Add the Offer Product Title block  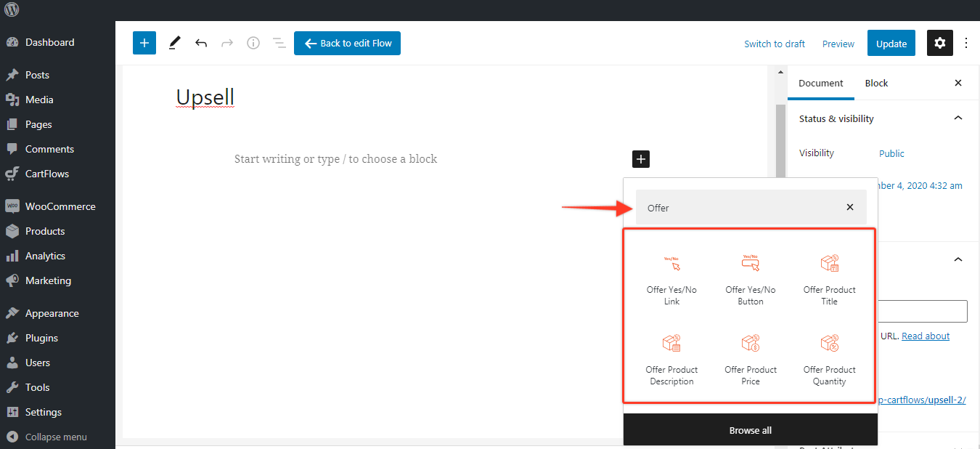pyautogui.click(x=829, y=280)
